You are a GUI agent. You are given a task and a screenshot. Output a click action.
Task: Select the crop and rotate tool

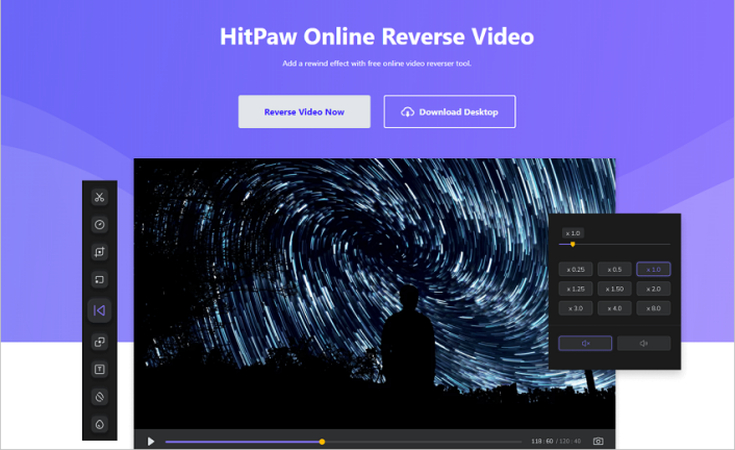(x=99, y=252)
